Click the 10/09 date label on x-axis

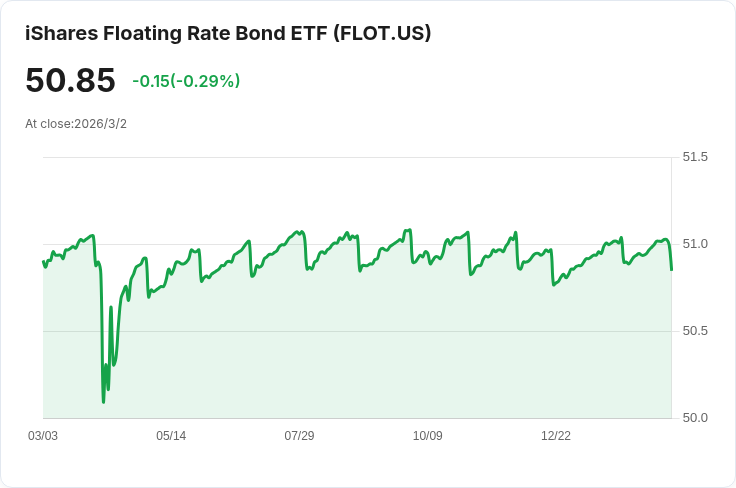coord(428,436)
